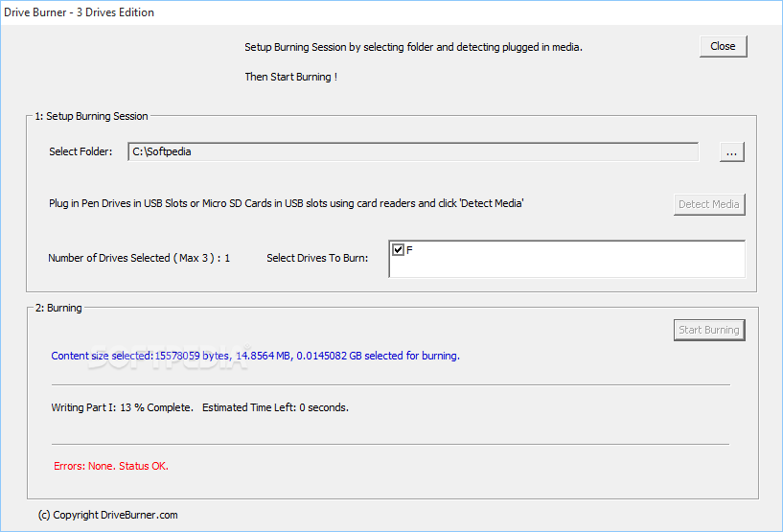The image size is (783, 532).
Task: Click the 'Writing Part I: 13 % Complete.' text
Action: (x=122, y=407)
